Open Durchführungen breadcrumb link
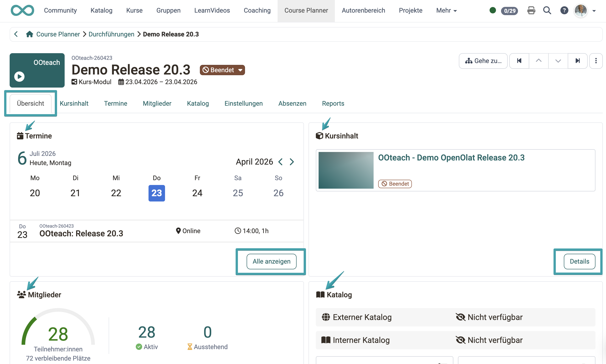 point(111,34)
